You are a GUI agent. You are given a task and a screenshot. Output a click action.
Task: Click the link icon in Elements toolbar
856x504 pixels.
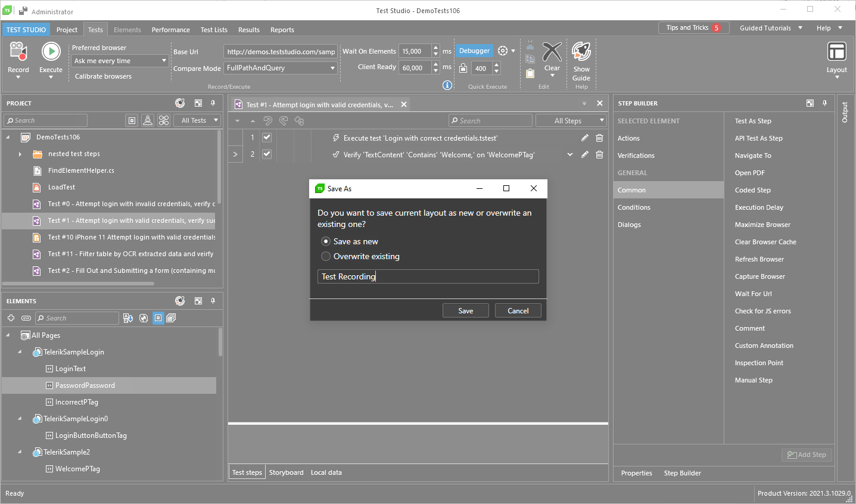coord(26,318)
